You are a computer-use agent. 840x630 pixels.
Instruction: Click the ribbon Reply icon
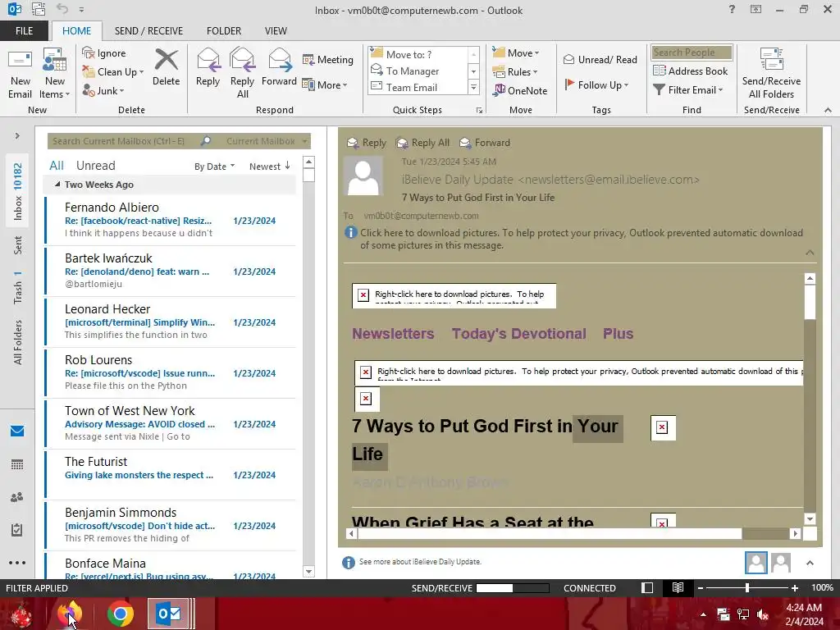click(x=208, y=67)
